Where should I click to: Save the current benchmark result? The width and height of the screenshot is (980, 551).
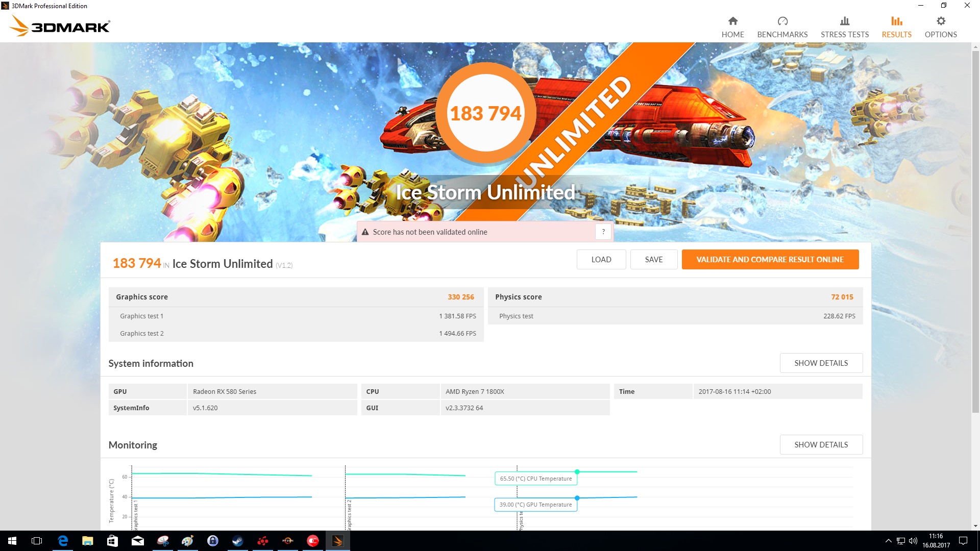tap(653, 260)
